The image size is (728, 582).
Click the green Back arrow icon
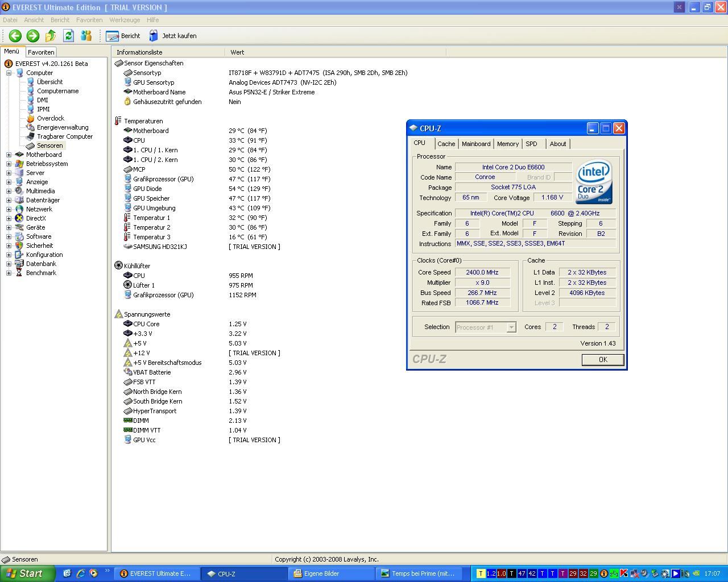click(15, 36)
